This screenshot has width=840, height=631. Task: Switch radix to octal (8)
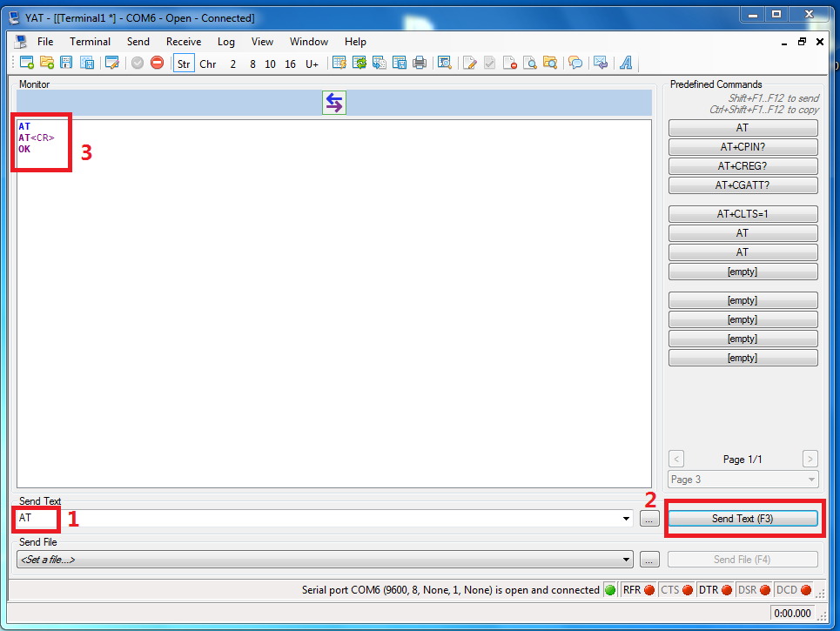tap(252, 64)
